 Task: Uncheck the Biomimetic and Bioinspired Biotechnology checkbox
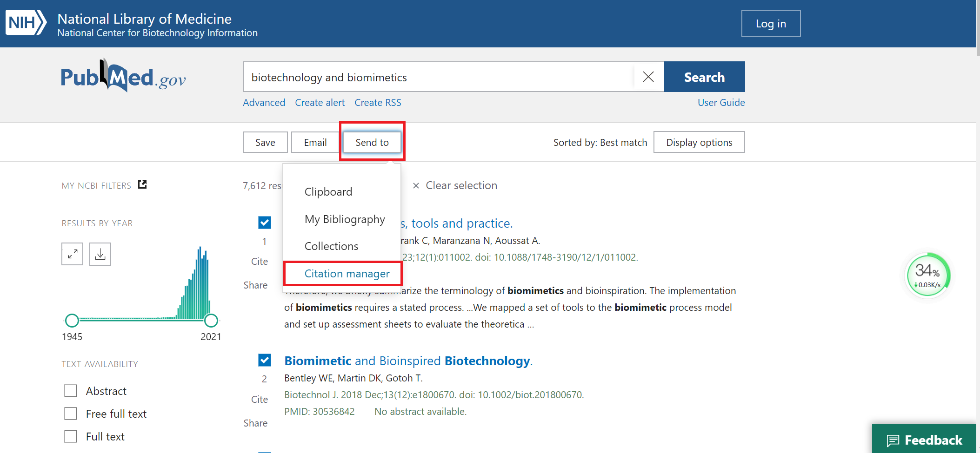[265, 360]
